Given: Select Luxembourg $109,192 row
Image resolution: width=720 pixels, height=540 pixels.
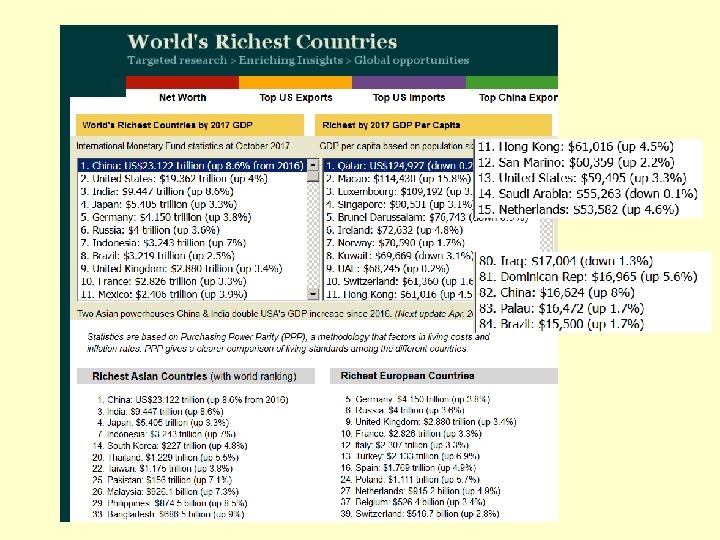Looking at the screenshot, I should point(399,191).
